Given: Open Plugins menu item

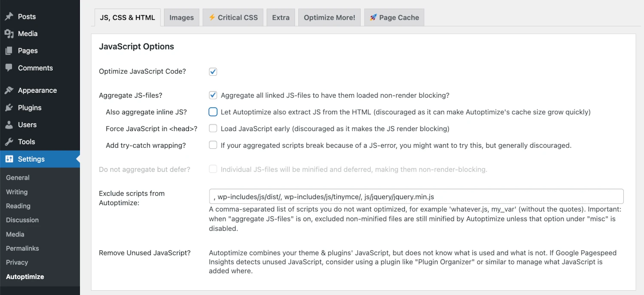Looking at the screenshot, I should [x=40, y=108].
